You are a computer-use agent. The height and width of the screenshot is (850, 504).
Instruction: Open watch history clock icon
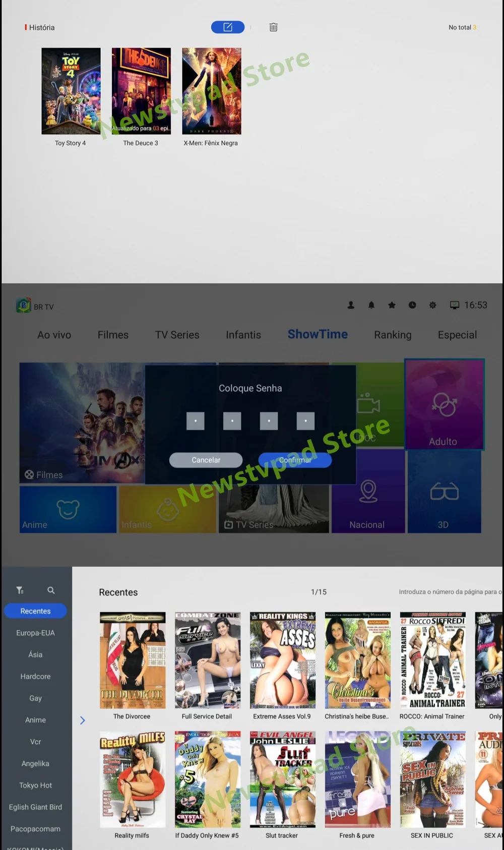tap(412, 305)
